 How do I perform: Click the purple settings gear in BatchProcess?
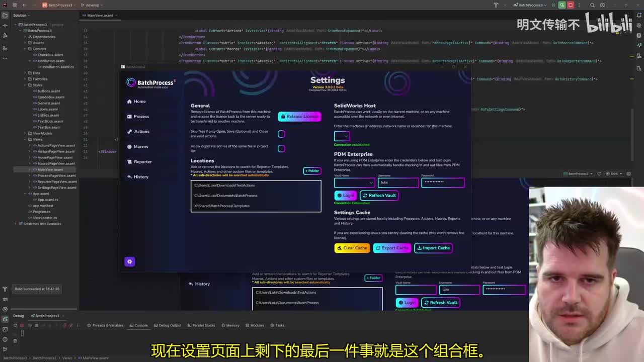129,261
